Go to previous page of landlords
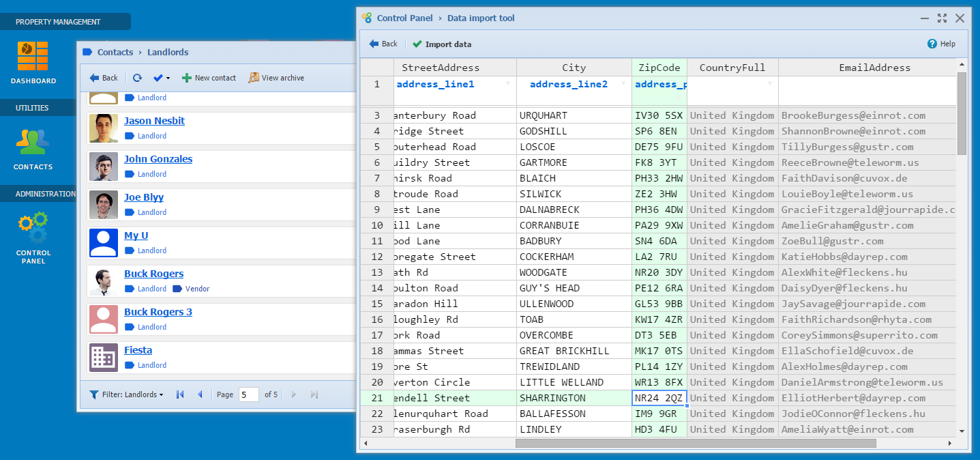Viewport: 980px width, 460px height. pos(200,394)
